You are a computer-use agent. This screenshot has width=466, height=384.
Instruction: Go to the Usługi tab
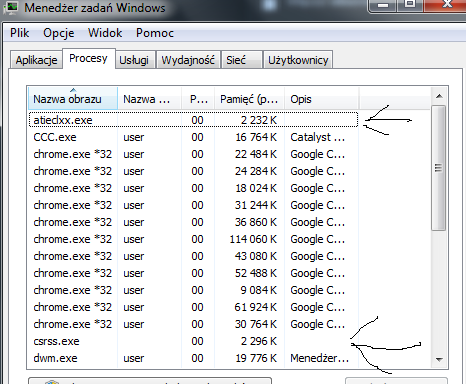click(134, 60)
